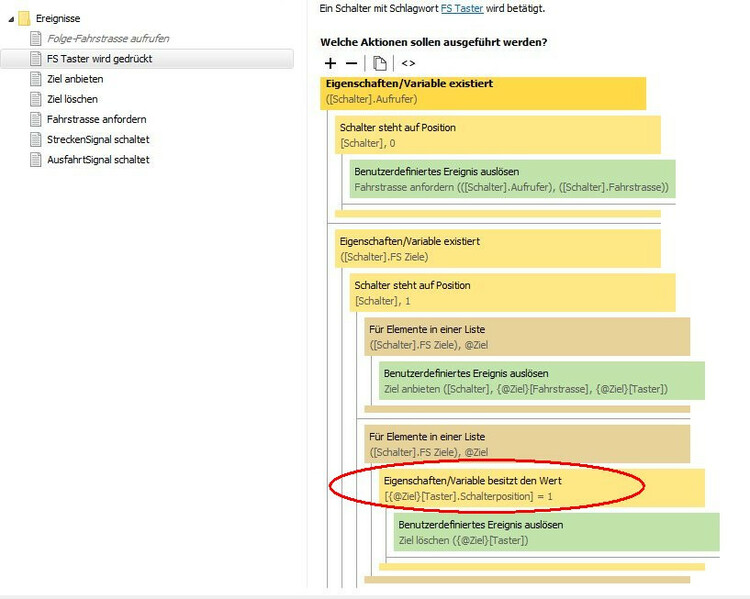Select Ziel anbieten in event tree
Viewport: 750px width, 599px height.
(x=75, y=79)
